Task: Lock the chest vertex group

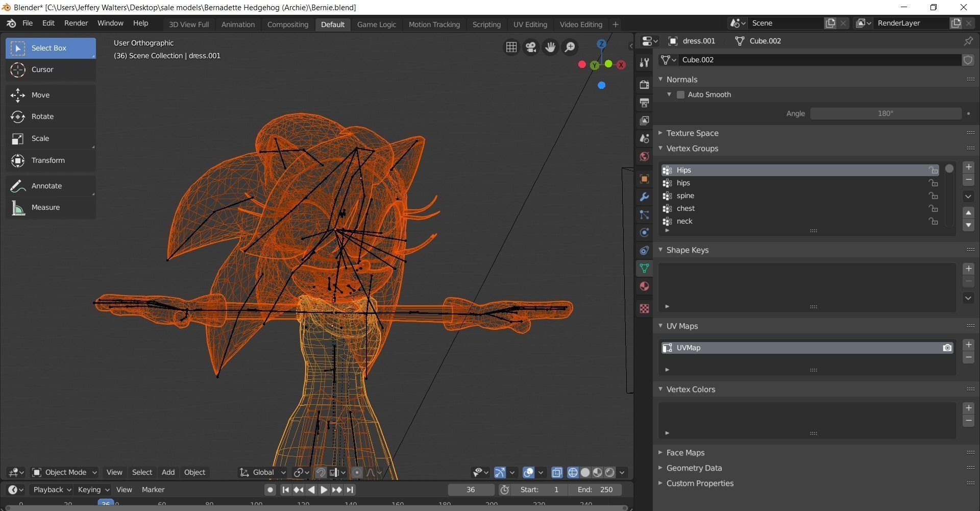Action: 933,208
